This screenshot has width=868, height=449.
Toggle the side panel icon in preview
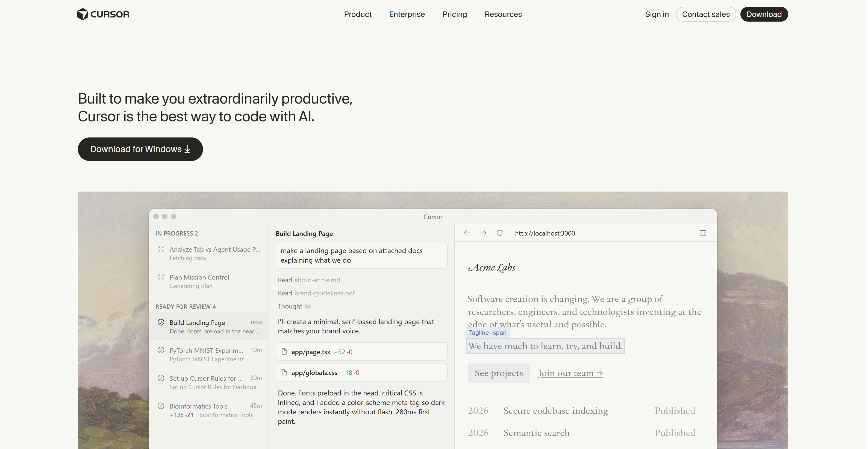click(703, 233)
